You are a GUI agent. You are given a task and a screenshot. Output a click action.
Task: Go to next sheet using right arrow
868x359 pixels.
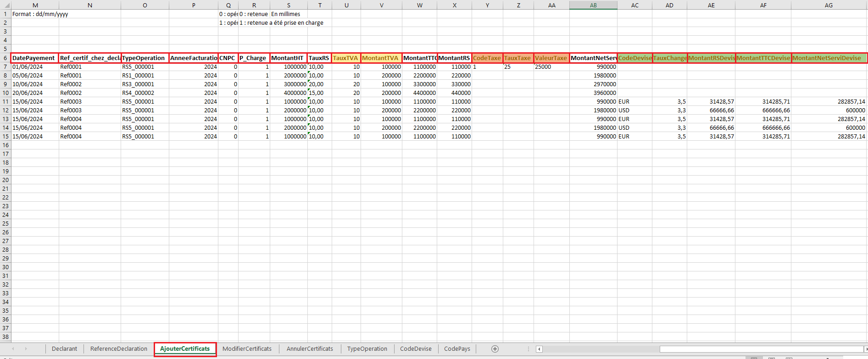tap(26, 349)
